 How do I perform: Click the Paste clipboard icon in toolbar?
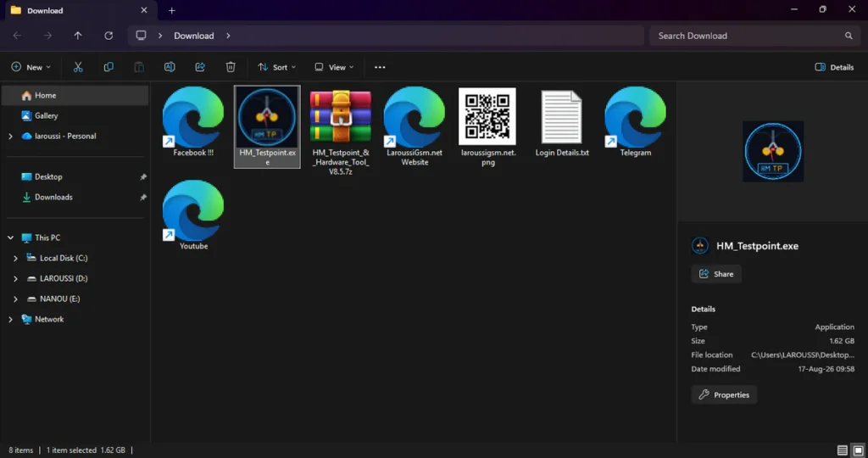[139, 67]
